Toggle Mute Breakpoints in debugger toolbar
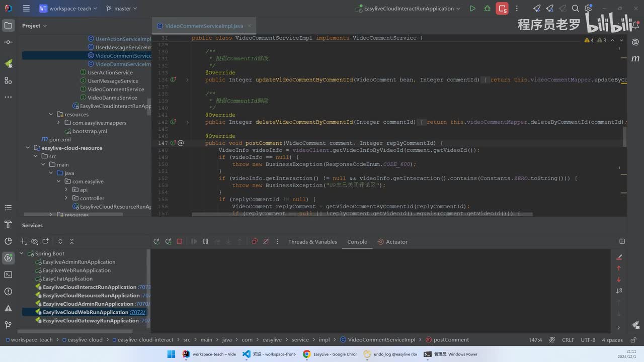The image size is (644, 362). 266,242
